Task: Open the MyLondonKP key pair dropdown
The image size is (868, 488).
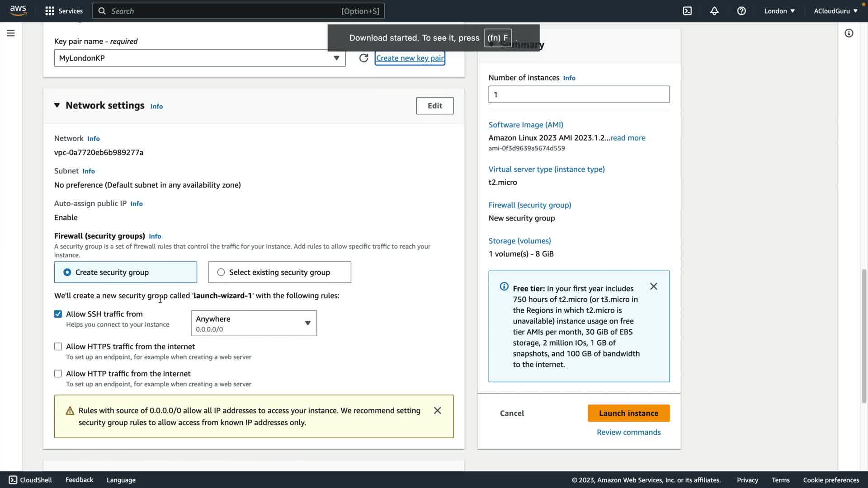Action: click(x=200, y=58)
